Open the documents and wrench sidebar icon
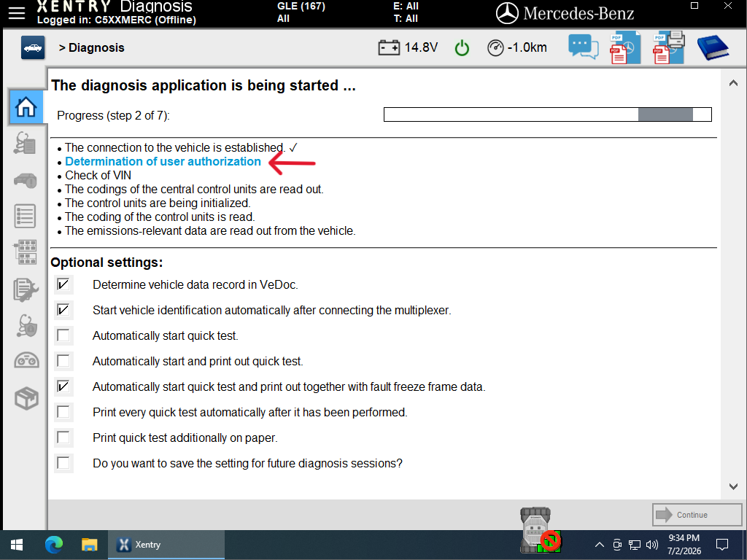Image resolution: width=747 pixels, height=560 pixels. pyautogui.click(x=26, y=289)
